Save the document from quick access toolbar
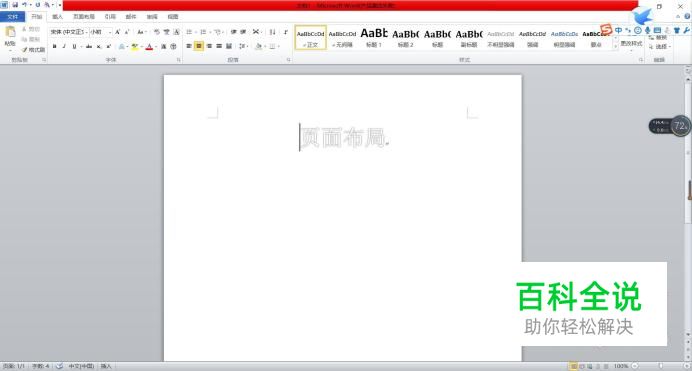The width and height of the screenshot is (692, 371). [15, 5]
